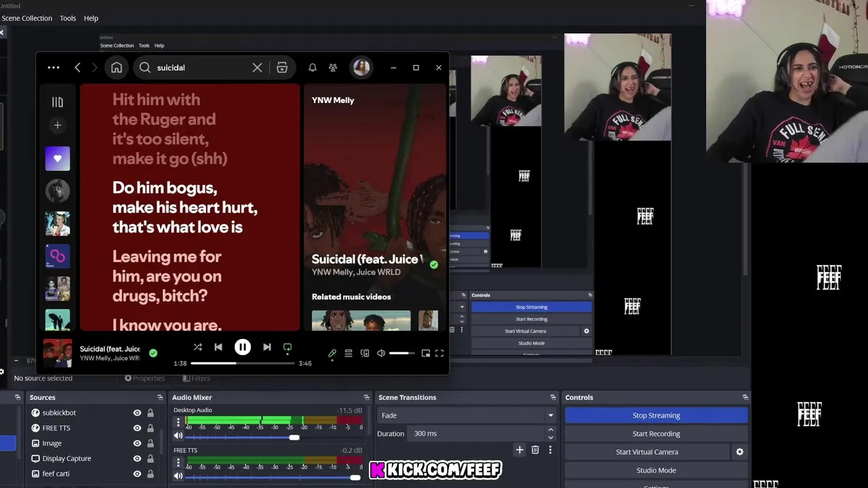
Task: Open the YNW Melly artist link
Action: pos(333,100)
